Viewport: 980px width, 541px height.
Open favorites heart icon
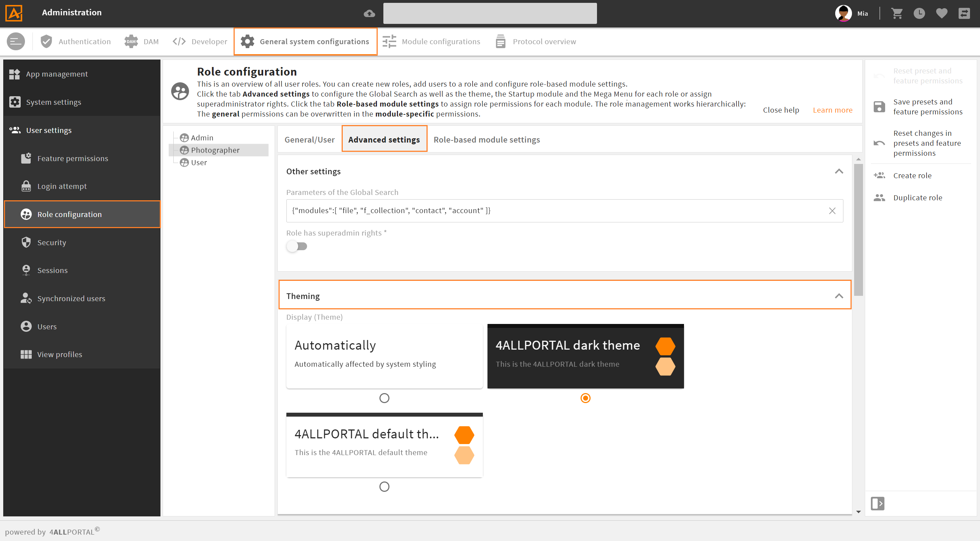pyautogui.click(x=941, y=13)
